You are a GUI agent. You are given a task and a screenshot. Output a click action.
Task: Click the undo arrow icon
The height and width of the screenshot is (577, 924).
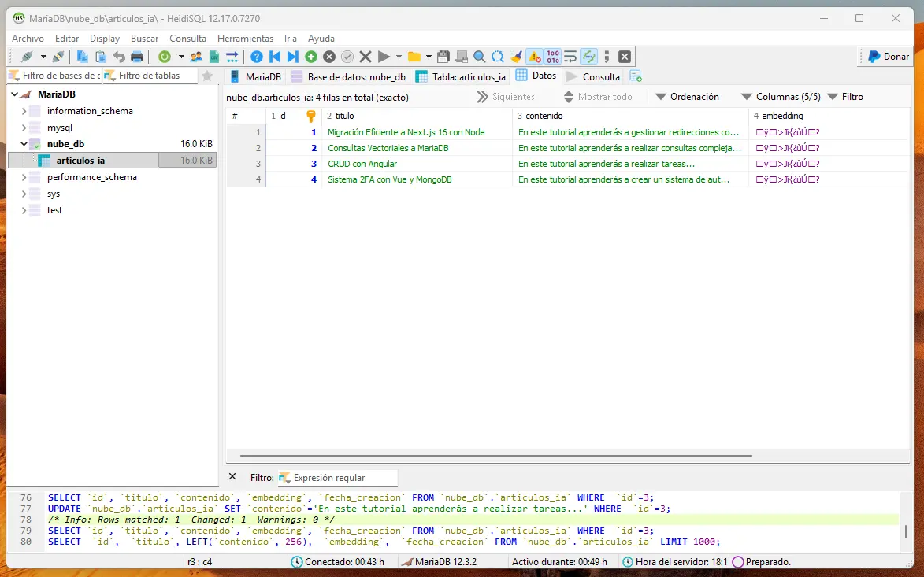119,57
